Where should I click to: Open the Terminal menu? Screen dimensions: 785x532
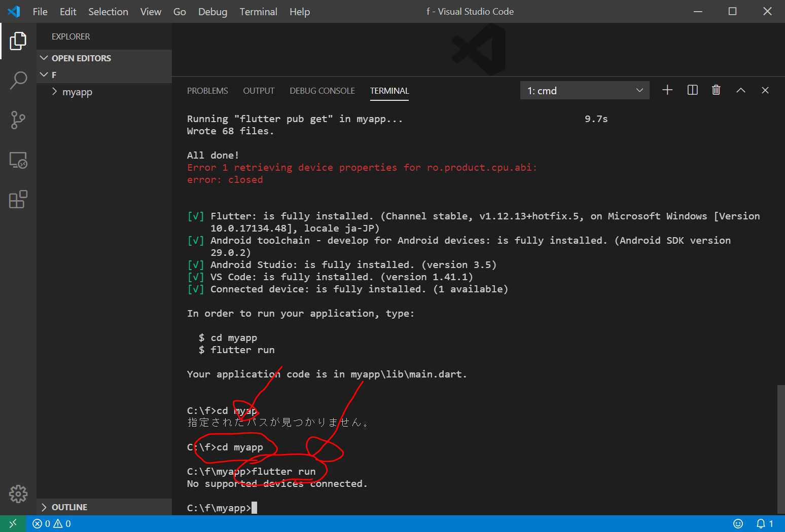click(258, 12)
